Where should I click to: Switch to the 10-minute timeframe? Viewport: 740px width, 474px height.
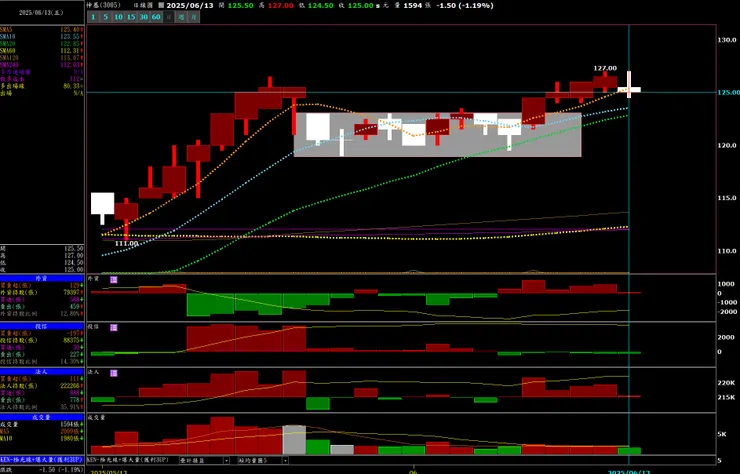[x=118, y=17]
